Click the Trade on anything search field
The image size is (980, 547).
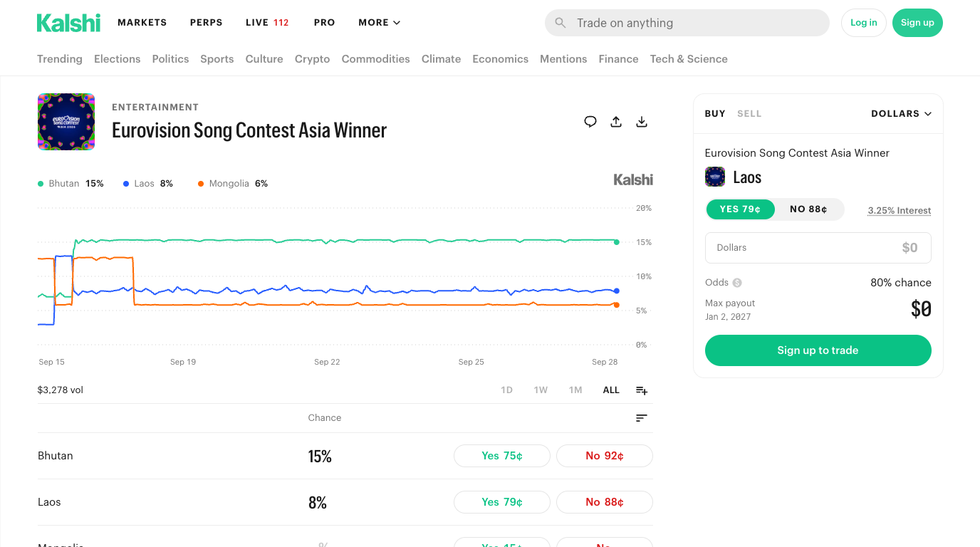coord(687,23)
